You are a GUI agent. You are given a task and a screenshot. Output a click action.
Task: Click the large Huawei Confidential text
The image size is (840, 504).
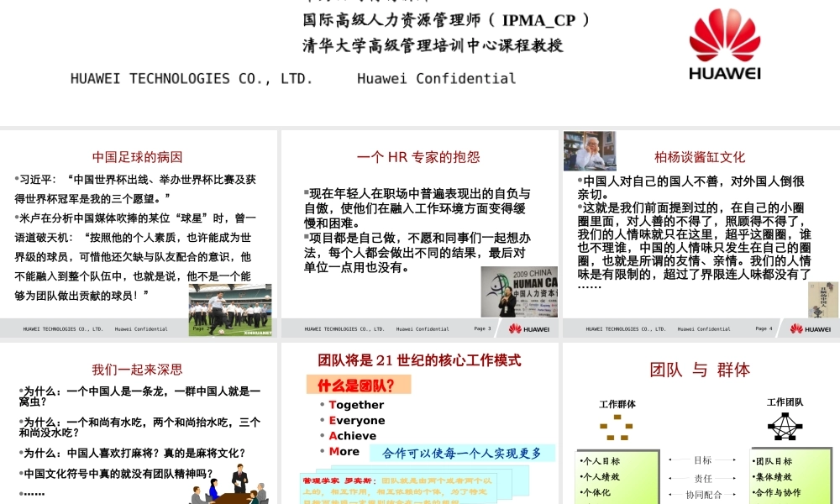(x=437, y=79)
